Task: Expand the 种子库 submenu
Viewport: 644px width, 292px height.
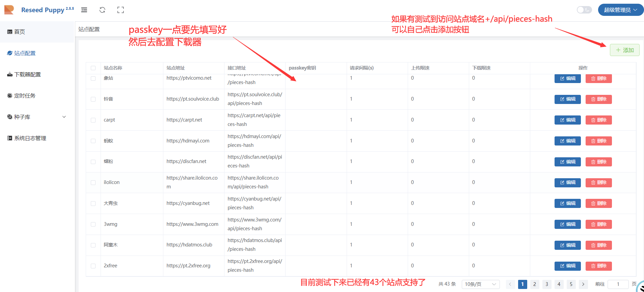Action: pyautogui.click(x=36, y=117)
